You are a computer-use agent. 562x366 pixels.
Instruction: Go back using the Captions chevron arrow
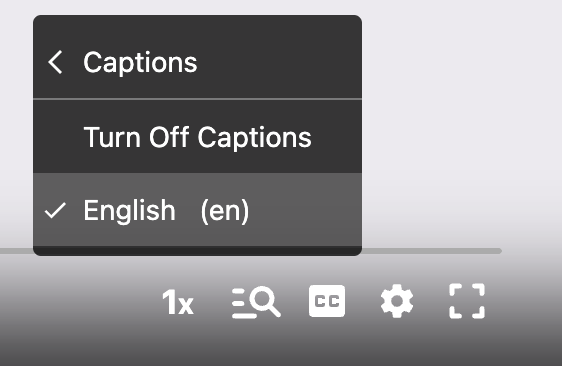[55, 62]
